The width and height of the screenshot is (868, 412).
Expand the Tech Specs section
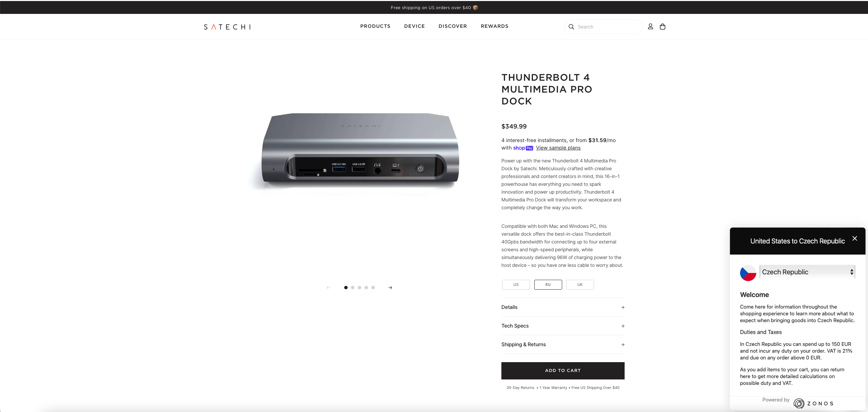[563, 326]
